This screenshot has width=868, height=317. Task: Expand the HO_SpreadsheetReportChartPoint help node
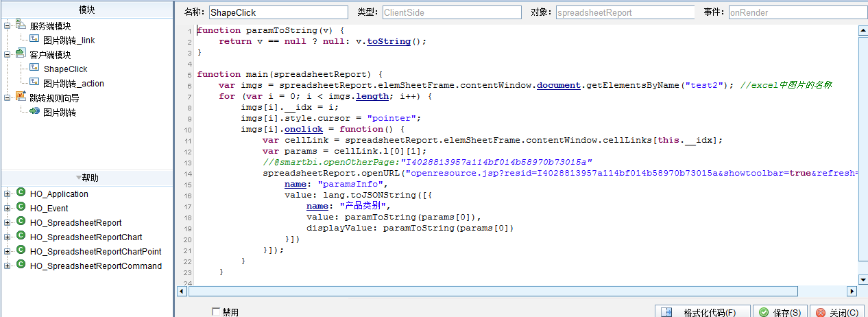8,251
